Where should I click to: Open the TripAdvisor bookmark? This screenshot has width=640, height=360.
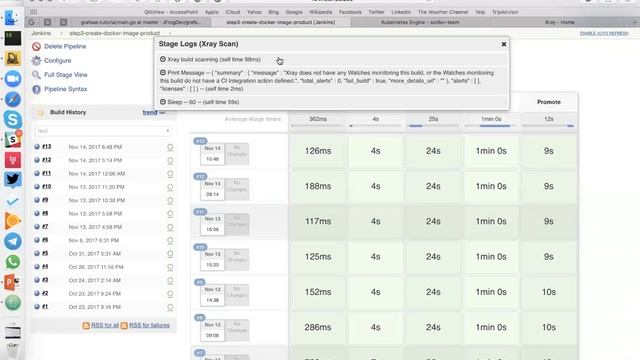point(505,12)
